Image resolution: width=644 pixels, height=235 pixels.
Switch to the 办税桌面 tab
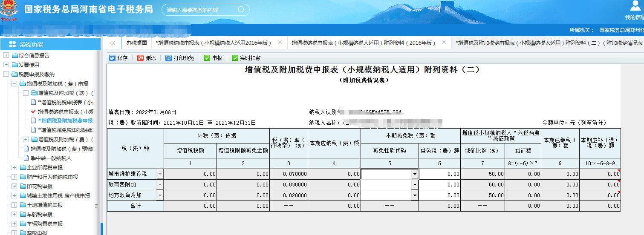click(x=136, y=43)
